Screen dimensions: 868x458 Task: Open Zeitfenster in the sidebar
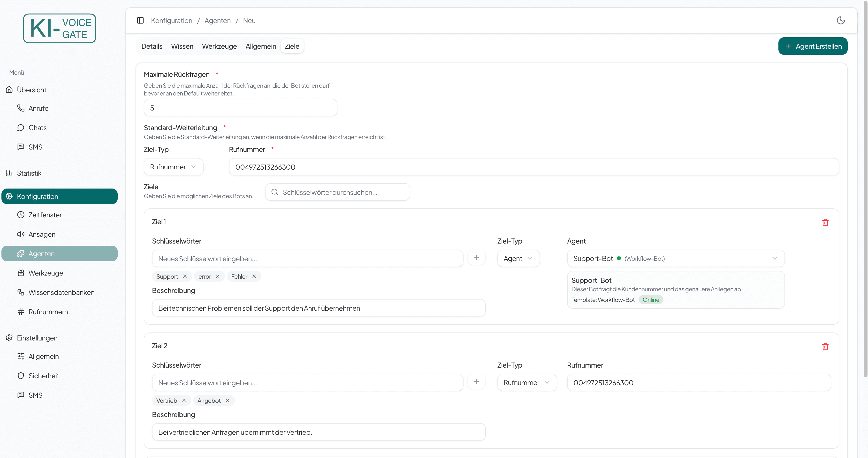click(45, 215)
